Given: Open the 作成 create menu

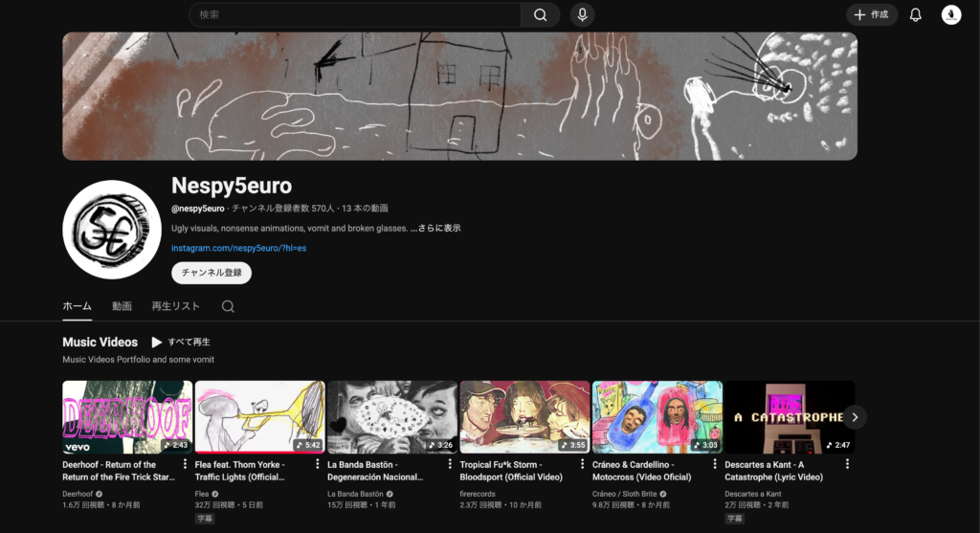Looking at the screenshot, I should click(x=871, y=14).
